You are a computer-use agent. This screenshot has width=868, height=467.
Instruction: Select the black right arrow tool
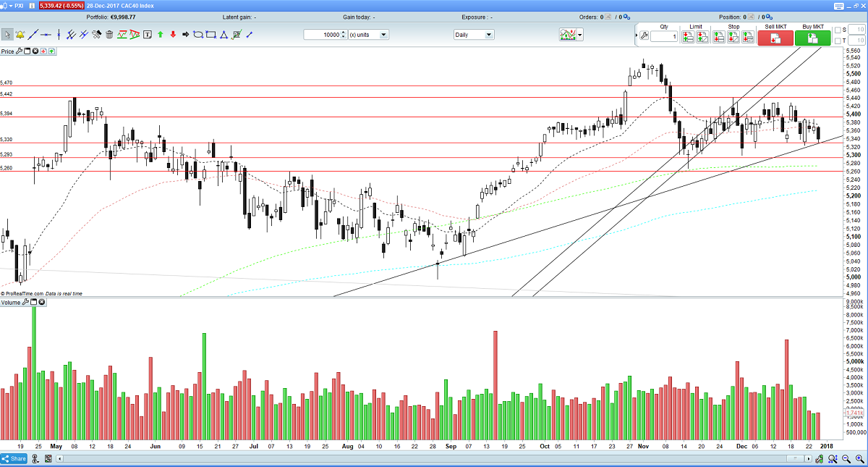pos(185,34)
